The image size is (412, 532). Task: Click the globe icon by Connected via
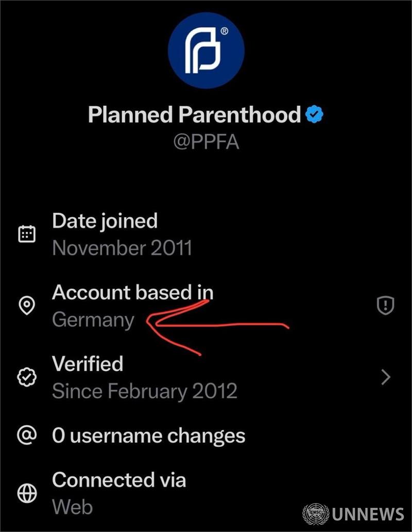26,494
